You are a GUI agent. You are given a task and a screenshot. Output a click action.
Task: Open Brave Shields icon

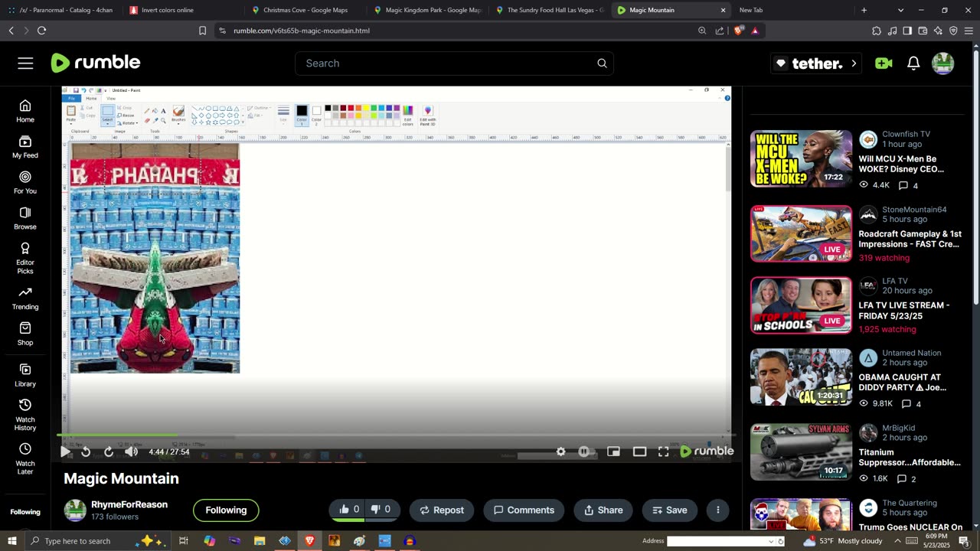(738, 31)
